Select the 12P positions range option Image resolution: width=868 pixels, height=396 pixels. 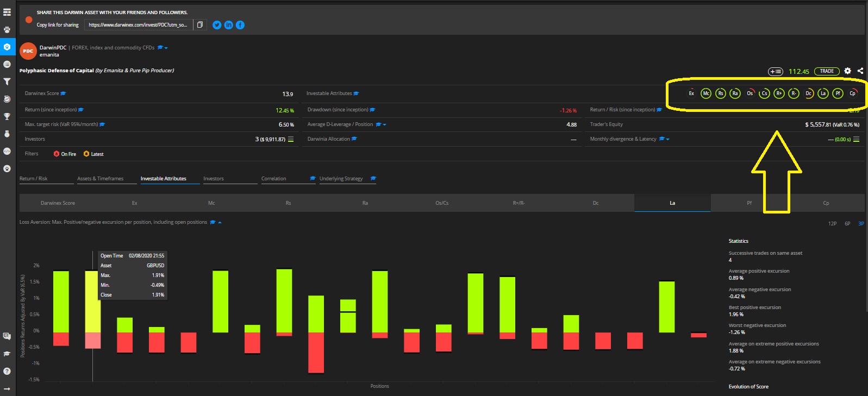832,224
